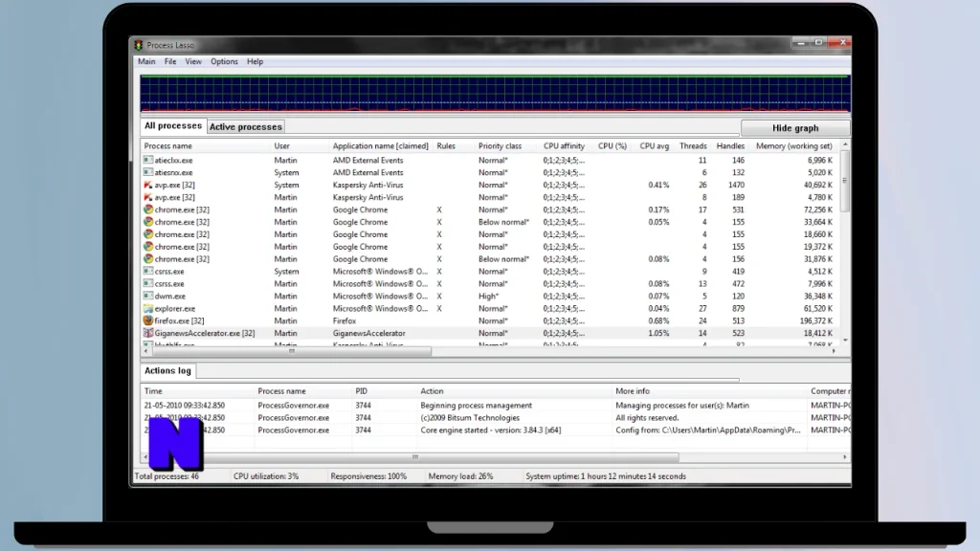Sort by Memory (working set) column
This screenshot has width=980, height=551.
[x=793, y=146]
